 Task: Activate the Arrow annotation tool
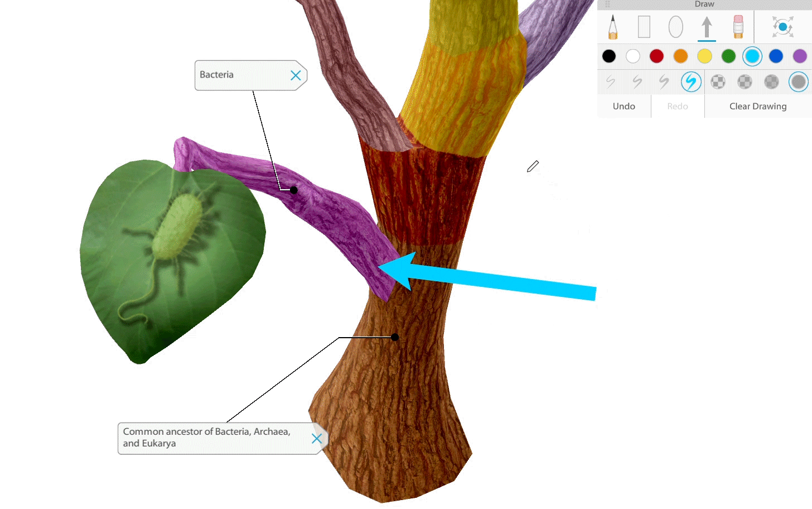(707, 26)
